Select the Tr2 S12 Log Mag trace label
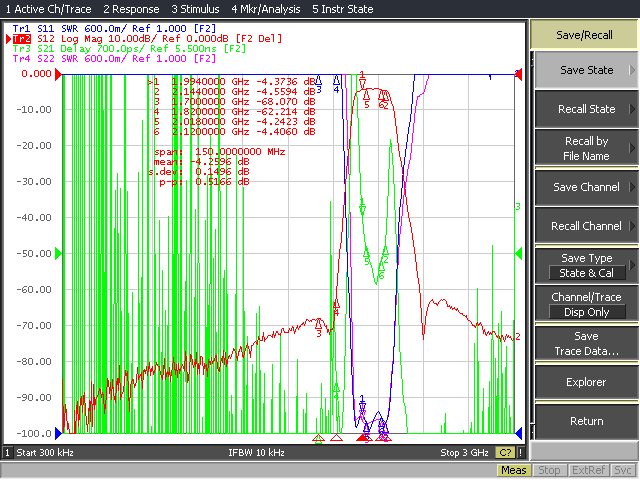Image resolution: width=640 pixels, height=480 pixels. 147,39
